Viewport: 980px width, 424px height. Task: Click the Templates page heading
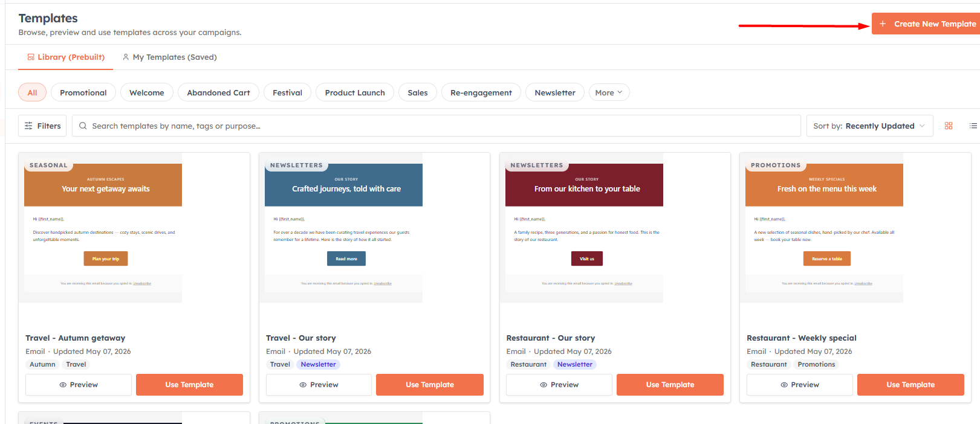click(48, 18)
